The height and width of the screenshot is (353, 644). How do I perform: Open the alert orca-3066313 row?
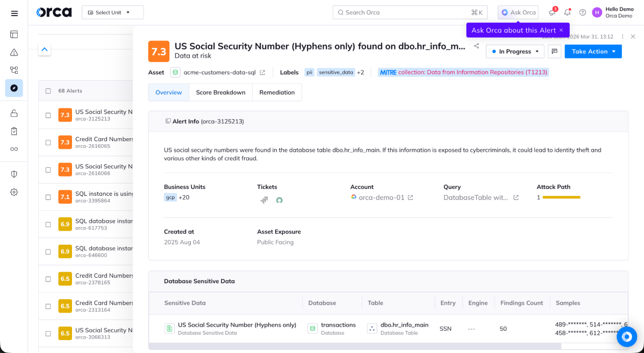click(86, 333)
